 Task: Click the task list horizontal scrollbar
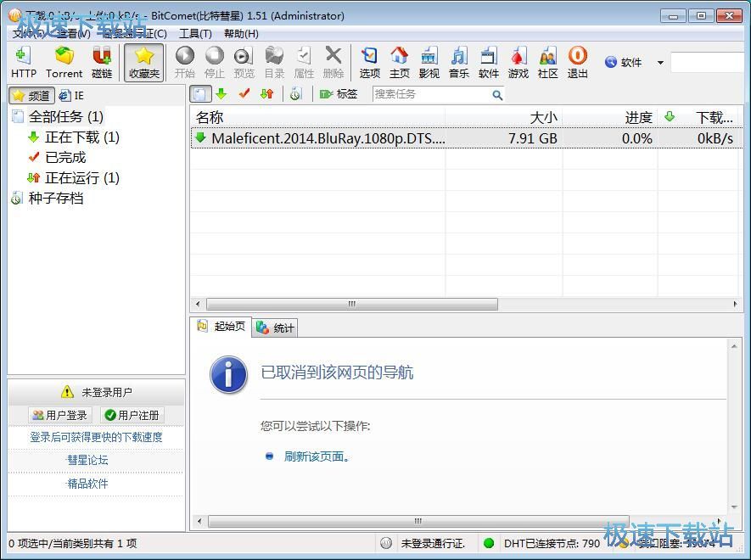(x=351, y=304)
